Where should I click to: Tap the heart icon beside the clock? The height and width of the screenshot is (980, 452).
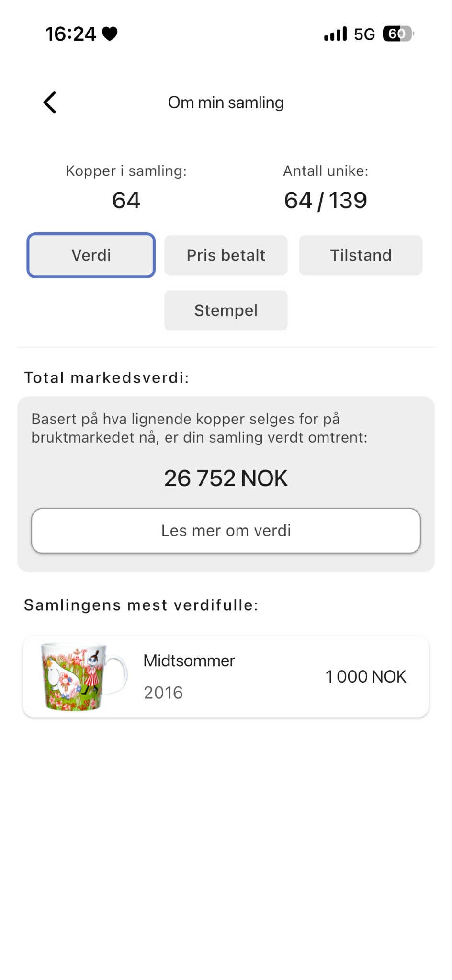coord(110,34)
